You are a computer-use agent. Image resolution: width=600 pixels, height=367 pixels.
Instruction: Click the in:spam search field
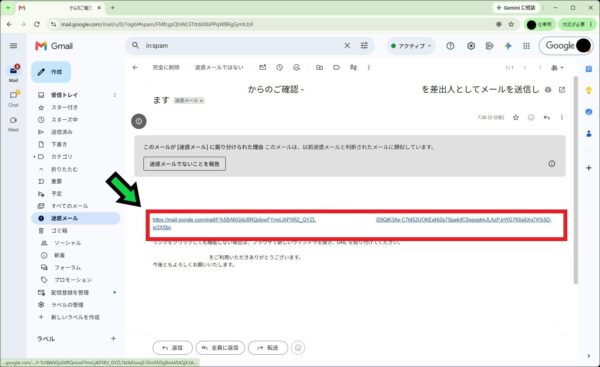pyautogui.click(x=241, y=46)
